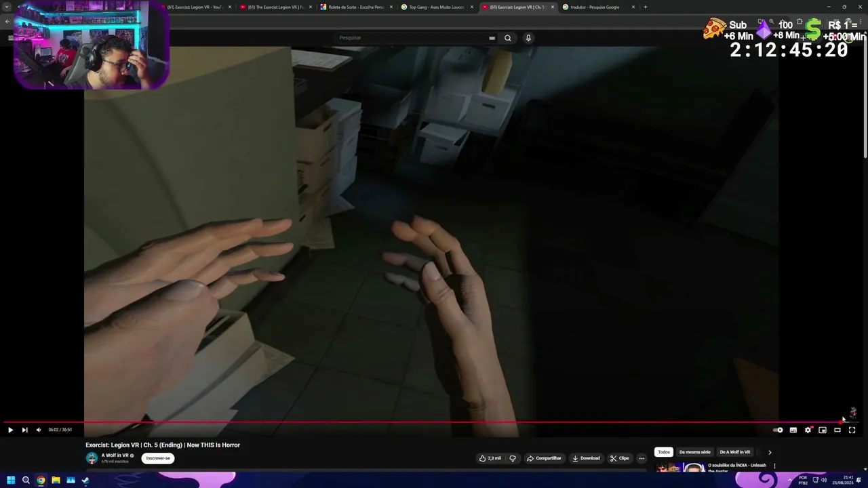868x488 pixels.
Task: Expand more filter chips with right arrow
Action: coord(770,452)
